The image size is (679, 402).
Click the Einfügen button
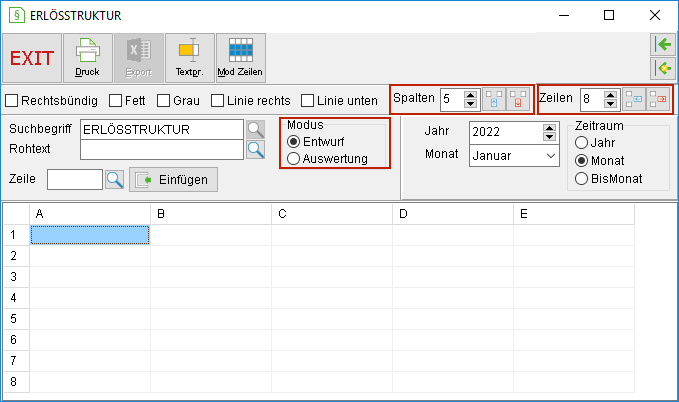173,179
